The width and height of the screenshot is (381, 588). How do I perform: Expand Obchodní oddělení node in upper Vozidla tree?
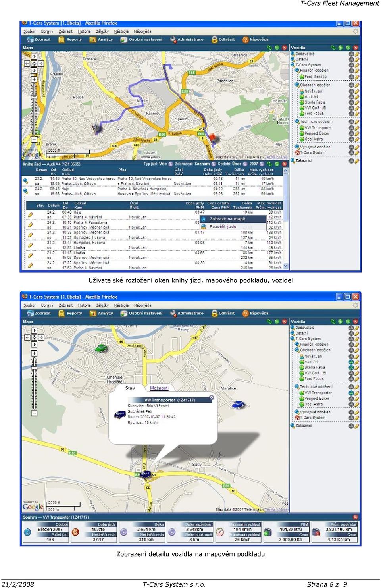click(297, 85)
